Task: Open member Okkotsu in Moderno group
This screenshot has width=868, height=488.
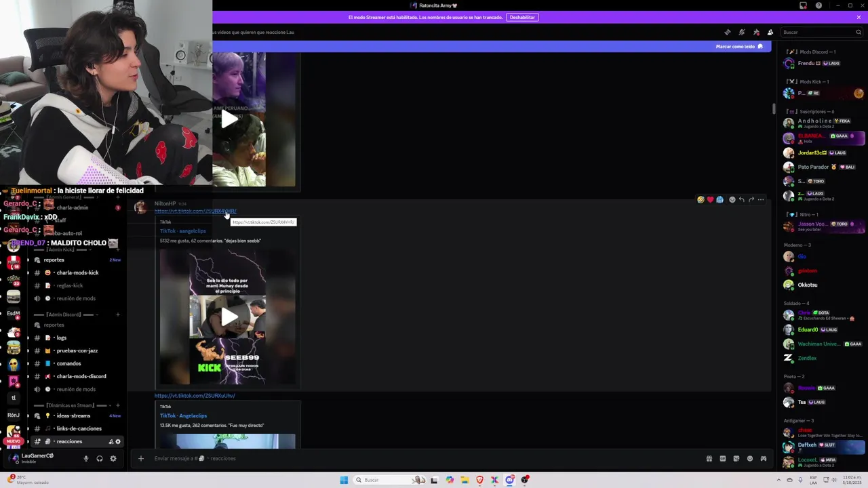Action: coord(823,285)
